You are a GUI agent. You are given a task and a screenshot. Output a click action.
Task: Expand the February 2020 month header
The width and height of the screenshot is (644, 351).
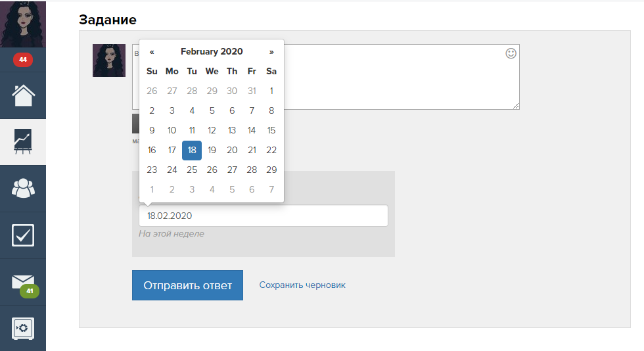212,52
